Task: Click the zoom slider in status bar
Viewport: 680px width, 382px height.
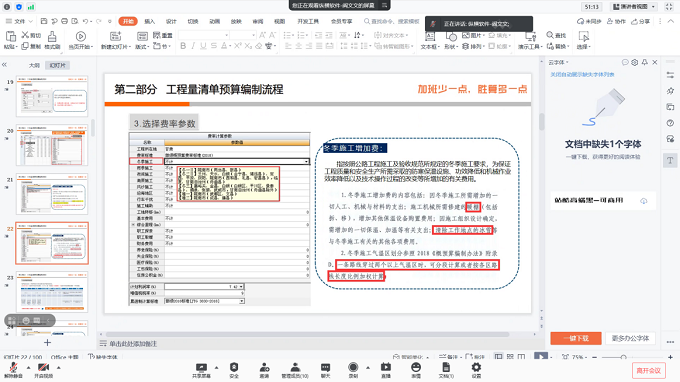Action: tap(623, 357)
